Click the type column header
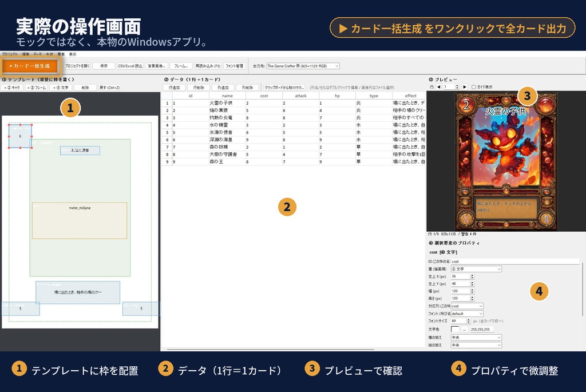 pos(374,96)
